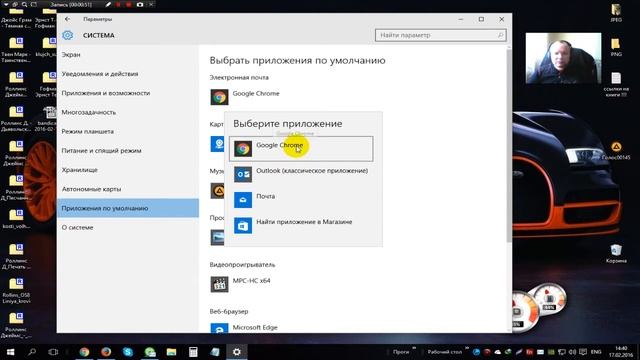Focus the Найти параметр search field
640x360 pixels.
pos(440,35)
